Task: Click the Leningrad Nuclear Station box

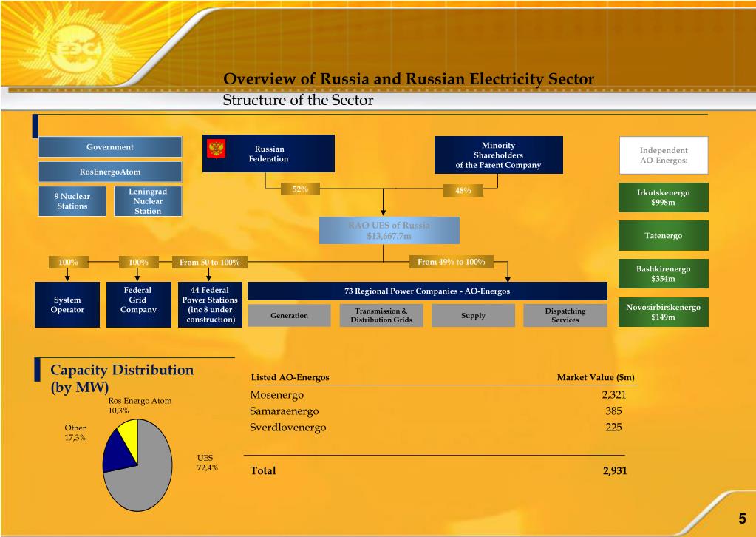Action: pos(148,201)
